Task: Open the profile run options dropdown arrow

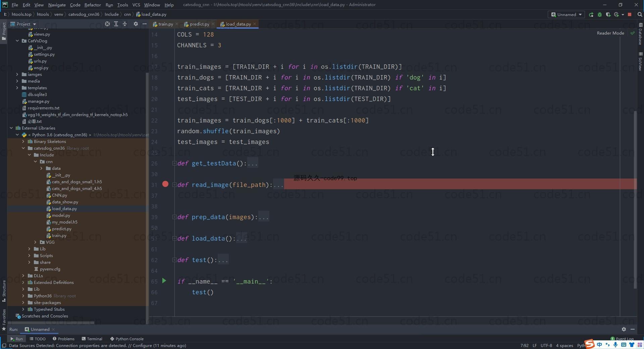Action: pyautogui.click(x=623, y=14)
